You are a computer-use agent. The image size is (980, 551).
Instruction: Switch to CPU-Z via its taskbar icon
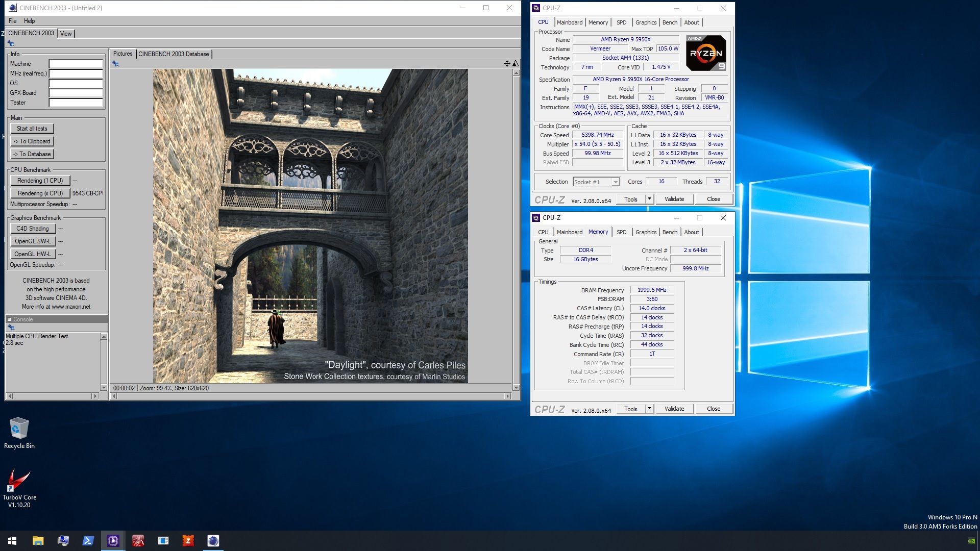(x=113, y=541)
